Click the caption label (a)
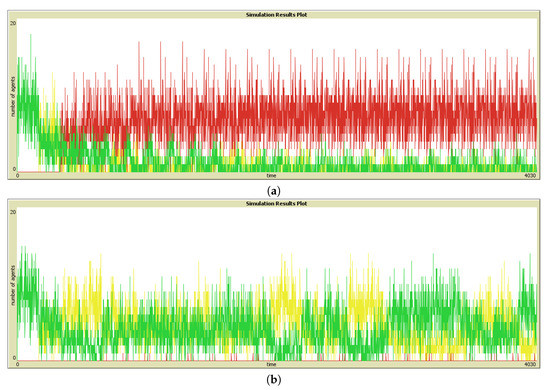The height and width of the screenshot is (390, 550). tap(274, 191)
